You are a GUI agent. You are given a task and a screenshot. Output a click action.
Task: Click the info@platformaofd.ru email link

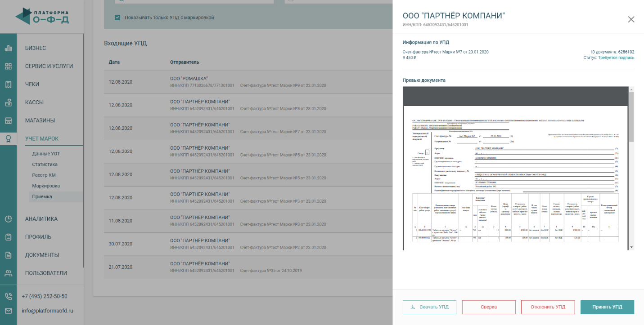tap(47, 311)
